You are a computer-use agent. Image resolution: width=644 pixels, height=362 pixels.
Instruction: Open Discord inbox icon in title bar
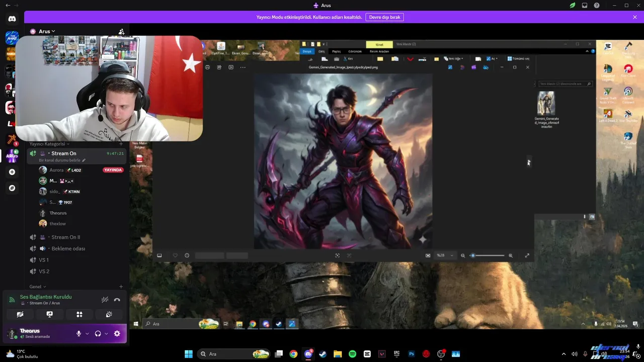click(x=585, y=6)
